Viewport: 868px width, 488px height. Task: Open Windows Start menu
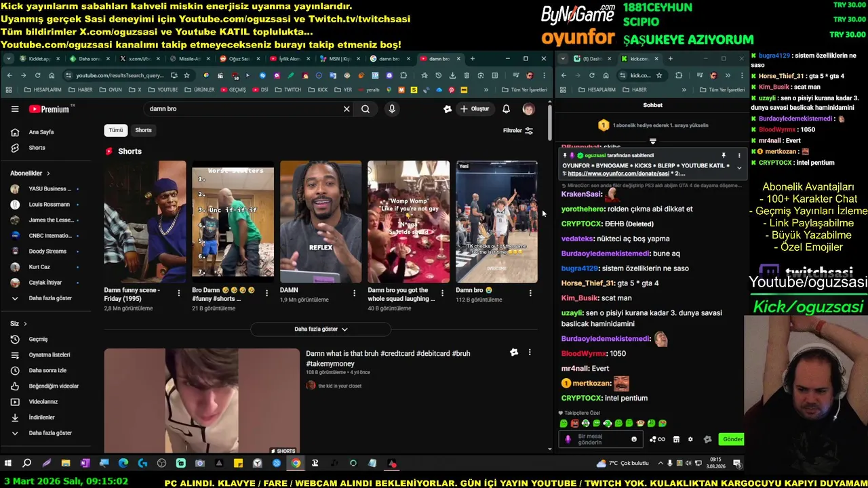[8, 464]
